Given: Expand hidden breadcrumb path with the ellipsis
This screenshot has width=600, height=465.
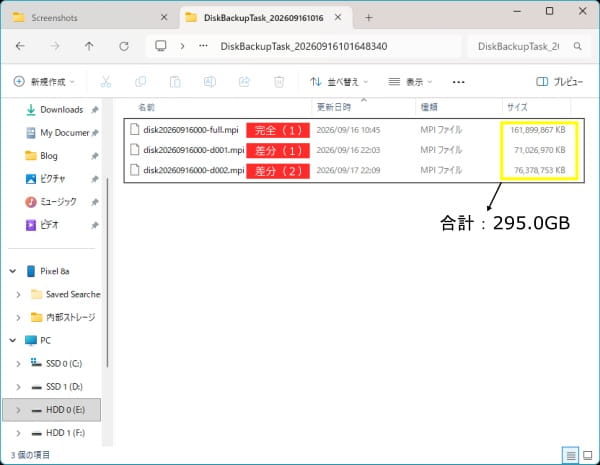Looking at the screenshot, I should (x=203, y=46).
